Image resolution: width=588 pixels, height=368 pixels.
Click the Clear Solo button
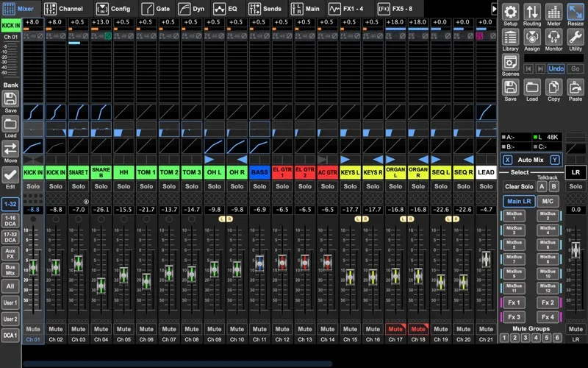click(x=519, y=187)
